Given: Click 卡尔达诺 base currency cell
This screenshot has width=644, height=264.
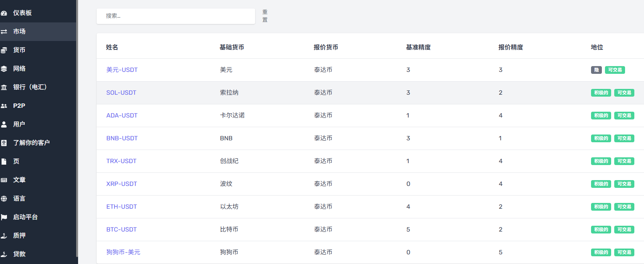Looking at the screenshot, I should tap(232, 116).
